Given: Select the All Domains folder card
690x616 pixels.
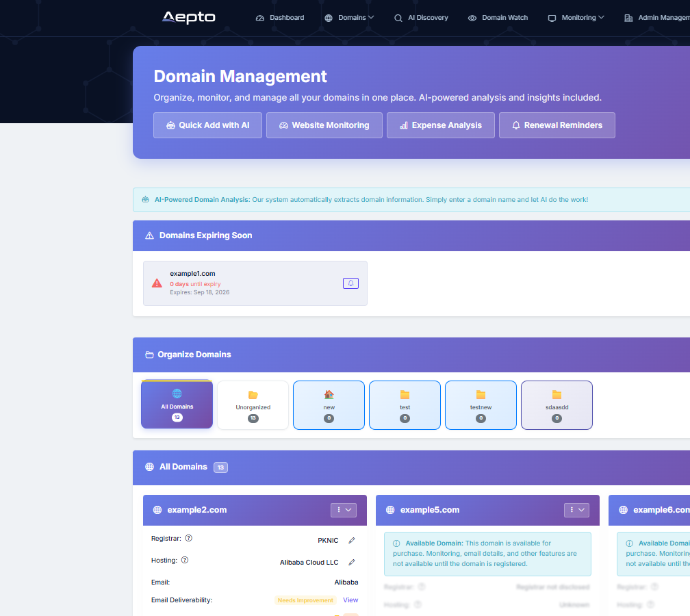Looking at the screenshot, I should [x=177, y=405].
